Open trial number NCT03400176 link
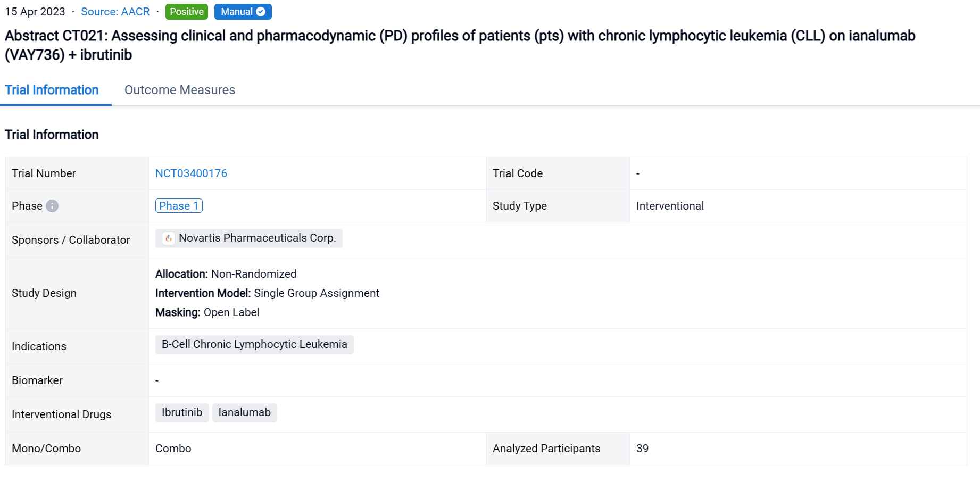 tap(191, 173)
